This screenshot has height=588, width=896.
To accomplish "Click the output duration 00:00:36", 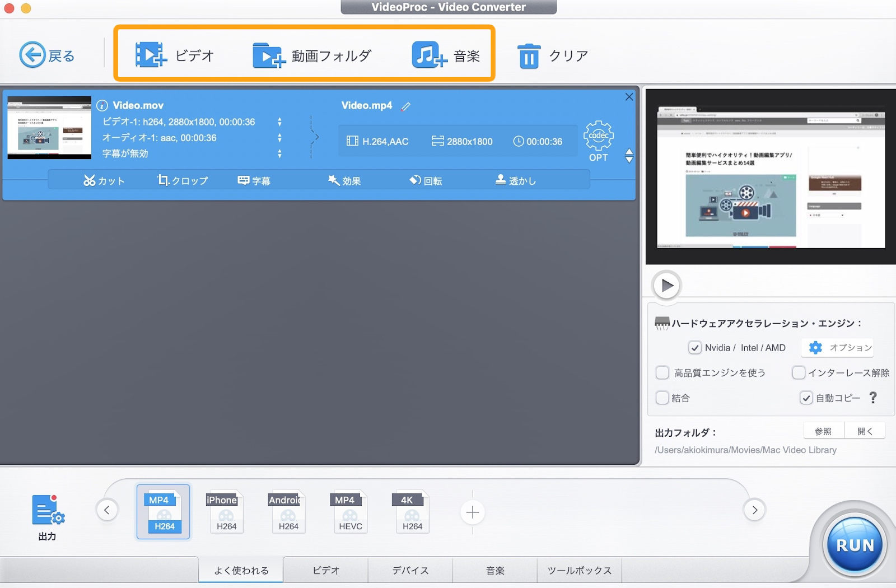I will point(538,142).
